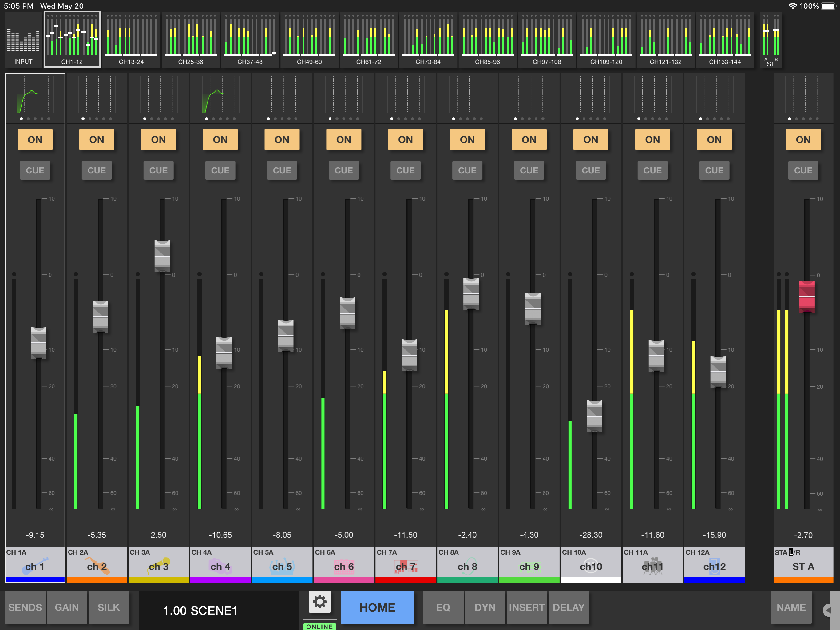Open the ch 1 EQ curve graph

[x=35, y=94]
